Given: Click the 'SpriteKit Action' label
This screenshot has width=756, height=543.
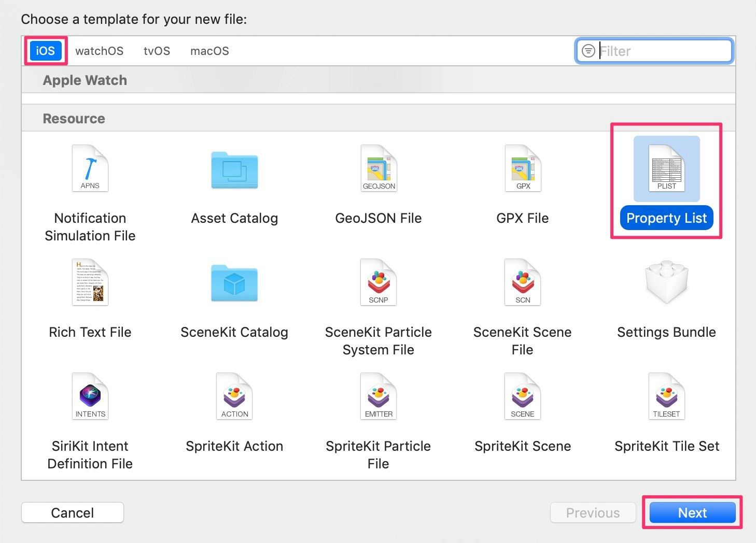Looking at the screenshot, I should (x=234, y=446).
